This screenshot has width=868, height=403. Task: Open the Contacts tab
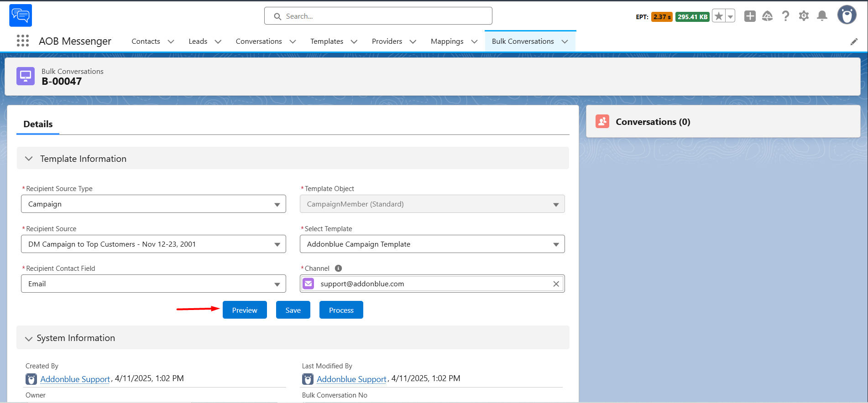[146, 41]
